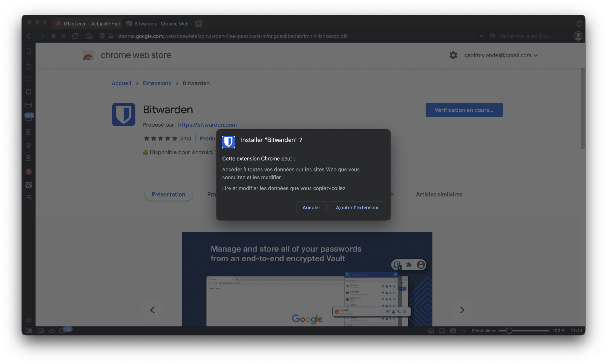Click the 11:51 clock in status bar

tap(576, 331)
